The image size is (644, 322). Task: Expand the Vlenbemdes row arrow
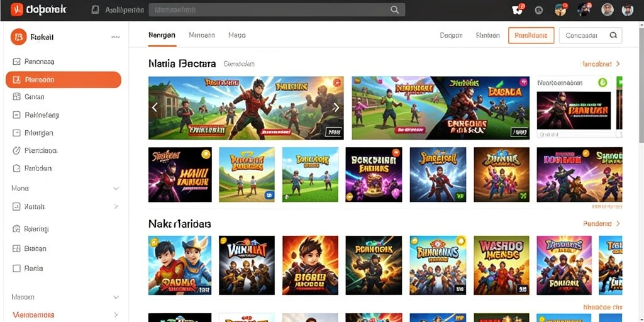[x=116, y=315]
